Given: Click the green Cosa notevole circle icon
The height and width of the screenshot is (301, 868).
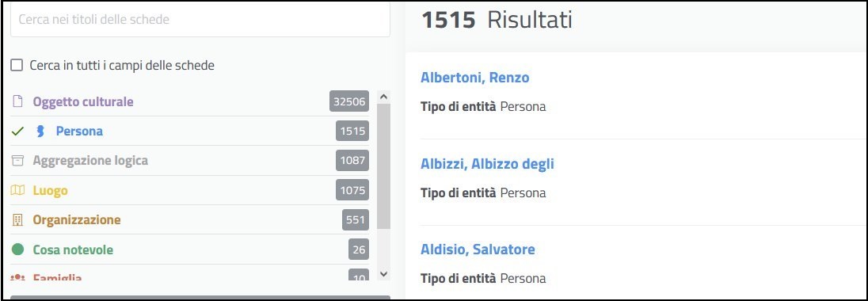Looking at the screenshot, I should [x=17, y=250].
